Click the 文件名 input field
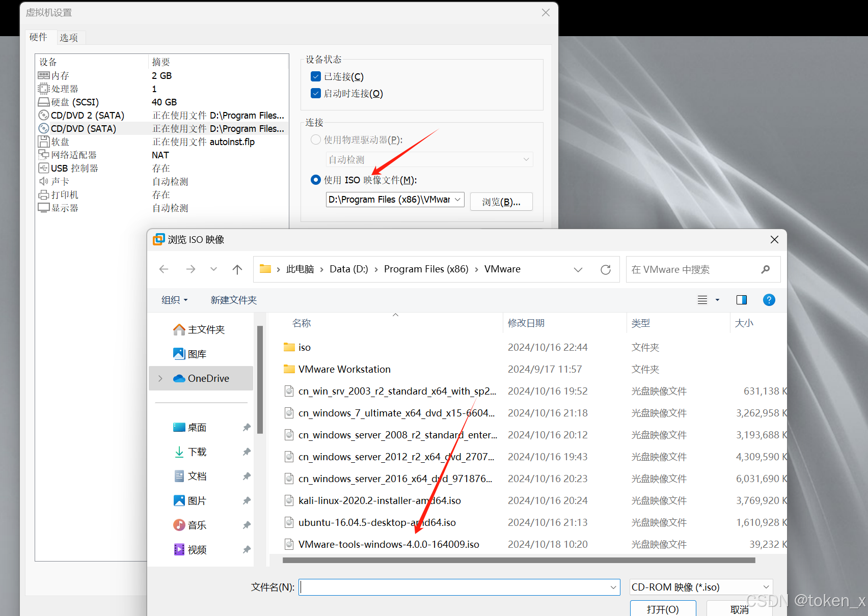The height and width of the screenshot is (616, 868). (x=453, y=587)
